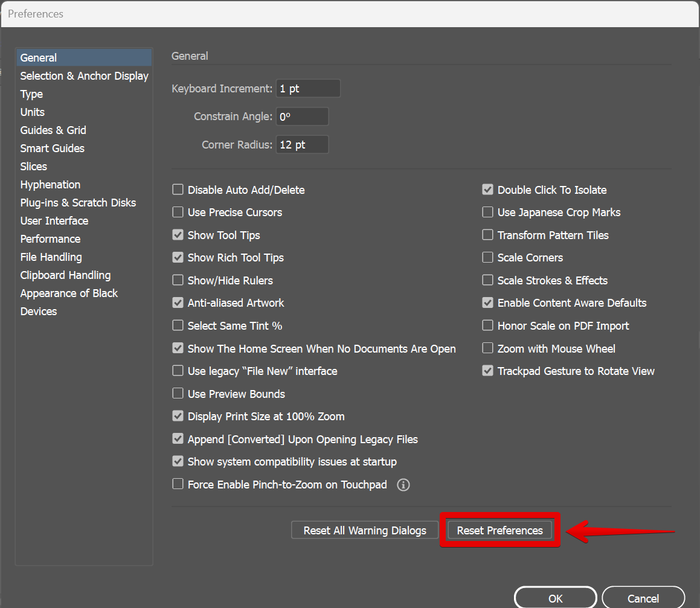Enable Zoom with Mouse Wheel
This screenshot has width=700, height=608.
tap(487, 348)
